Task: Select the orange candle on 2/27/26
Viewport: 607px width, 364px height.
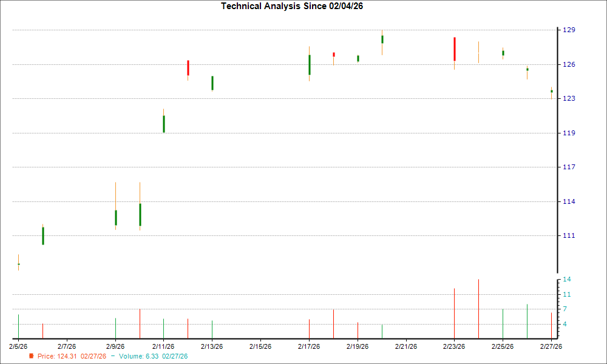Action: click(x=551, y=91)
